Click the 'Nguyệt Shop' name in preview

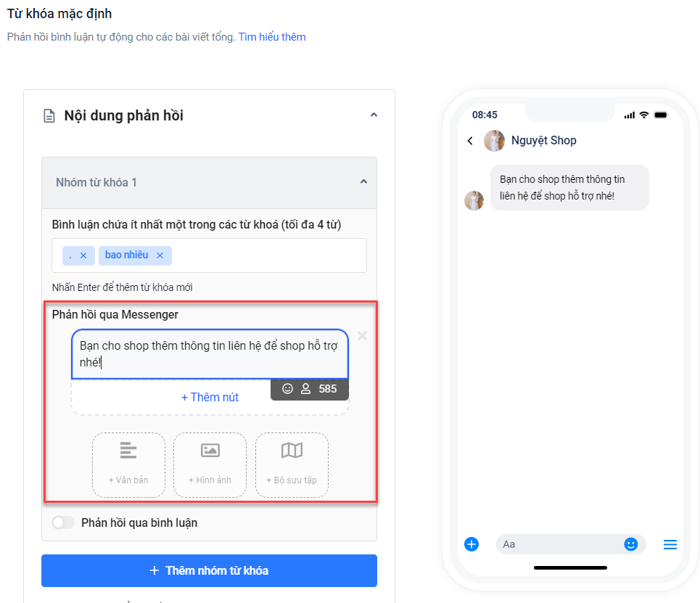[x=544, y=141]
